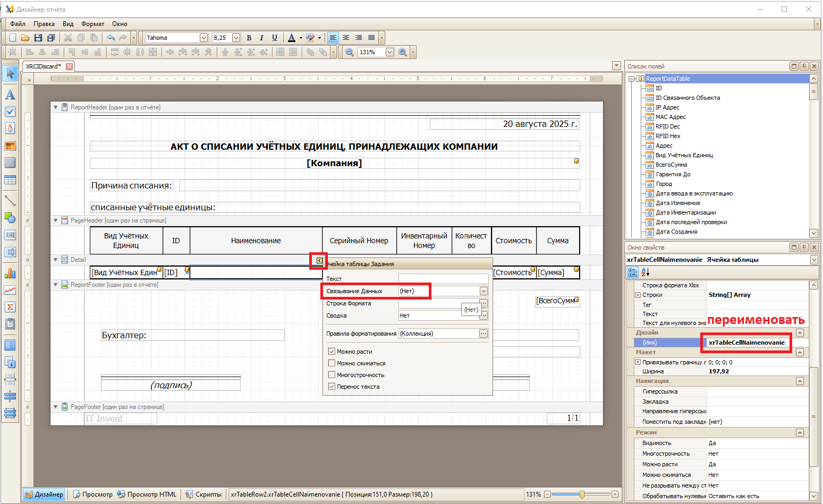823x504 pixels.
Task: Switch to the 'Просмотр HTML' tab
Action: click(147, 494)
